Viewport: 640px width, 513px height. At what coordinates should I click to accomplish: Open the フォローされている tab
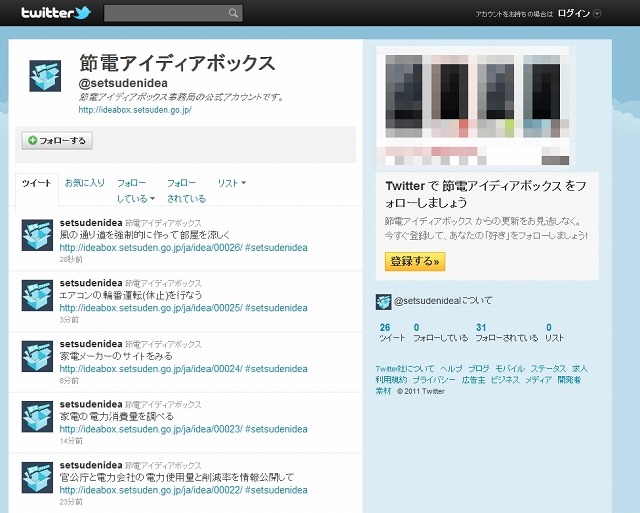[x=186, y=191]
